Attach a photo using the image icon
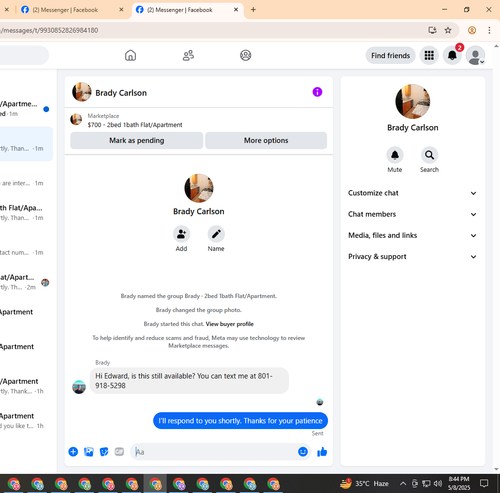The image size is (500, 493). tap(89, 452)
